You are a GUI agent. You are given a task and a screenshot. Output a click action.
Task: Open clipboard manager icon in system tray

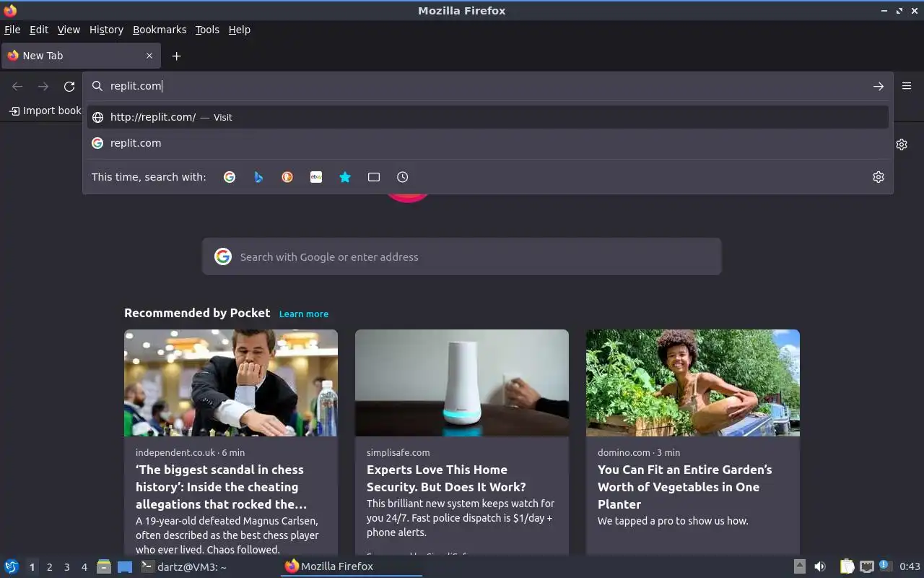point(847,566)
